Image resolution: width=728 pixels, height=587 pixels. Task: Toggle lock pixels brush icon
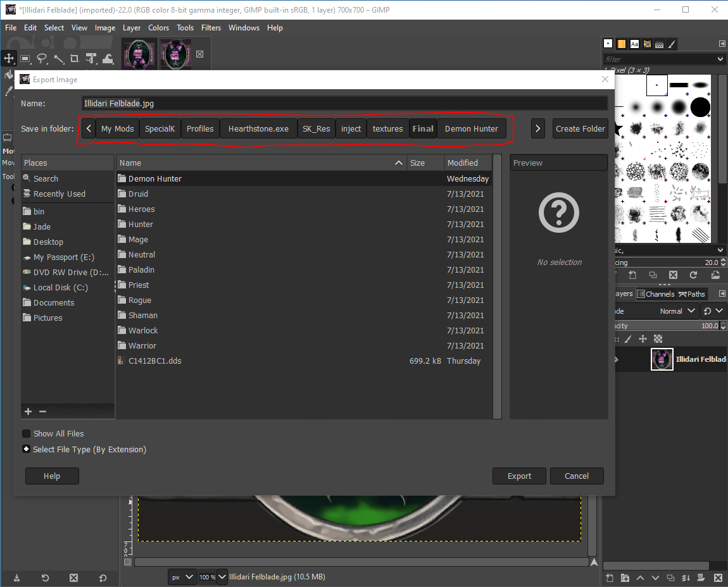tap(628, 339)
